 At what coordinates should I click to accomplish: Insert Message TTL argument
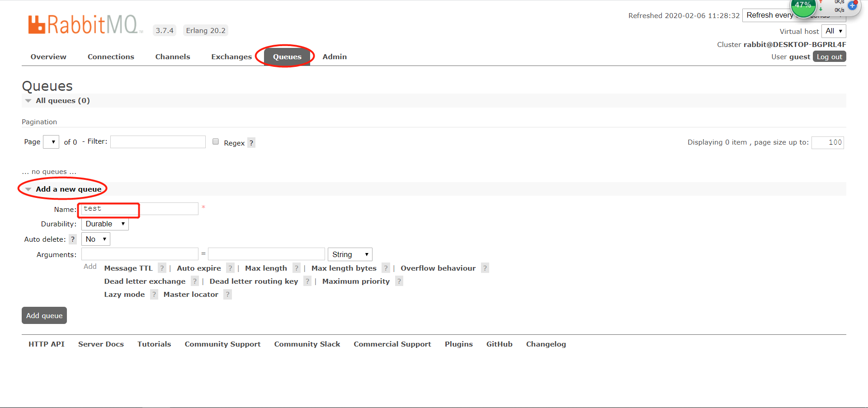pyautogui.click(x=128, y=268)
